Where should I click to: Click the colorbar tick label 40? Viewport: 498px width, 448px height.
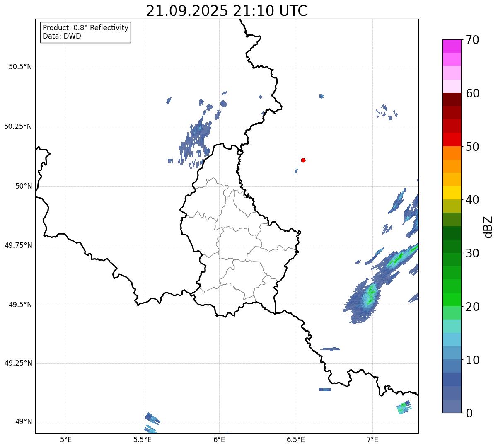(x=472, y=200)
